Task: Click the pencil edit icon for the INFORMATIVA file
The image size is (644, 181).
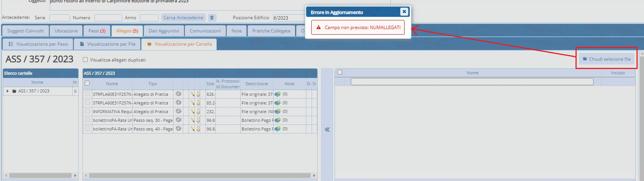Action: 192,112
